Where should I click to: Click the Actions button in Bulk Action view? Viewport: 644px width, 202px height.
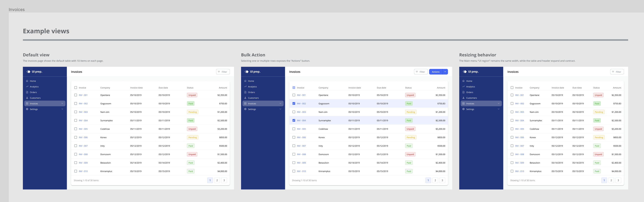pyautogui.click(x=436, y=72)
